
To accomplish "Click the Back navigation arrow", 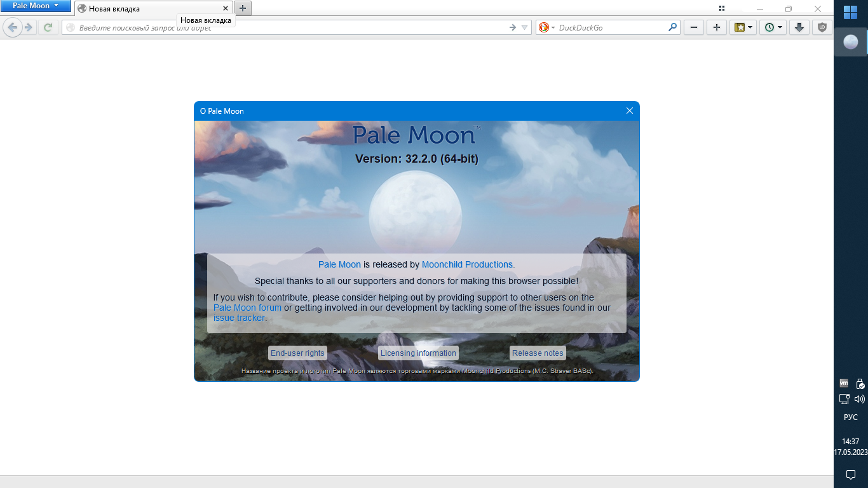I will pos(12,27).
